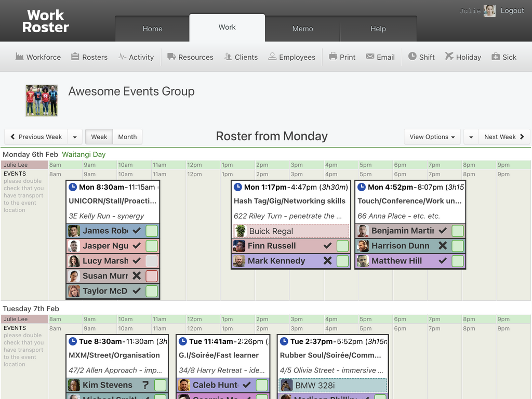Go to the Home tab
This screenshot has width=532, height=399.
(x=152, y=29)
